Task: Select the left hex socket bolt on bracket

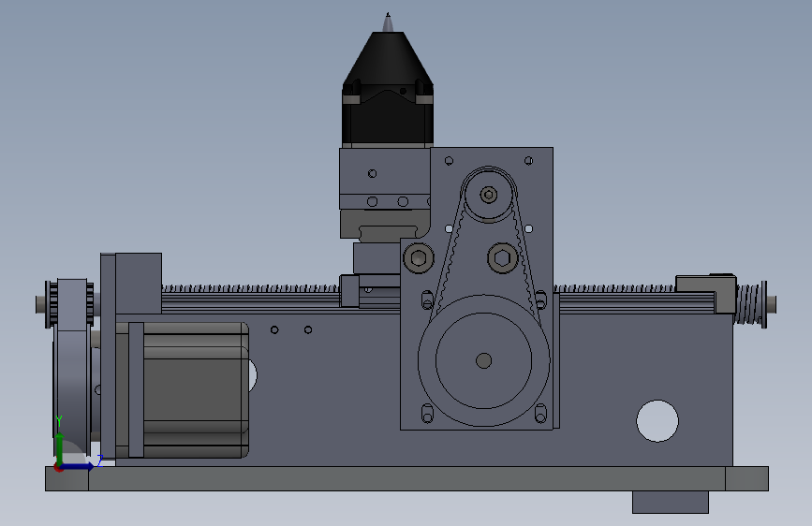Action: (x=419, y=257)
